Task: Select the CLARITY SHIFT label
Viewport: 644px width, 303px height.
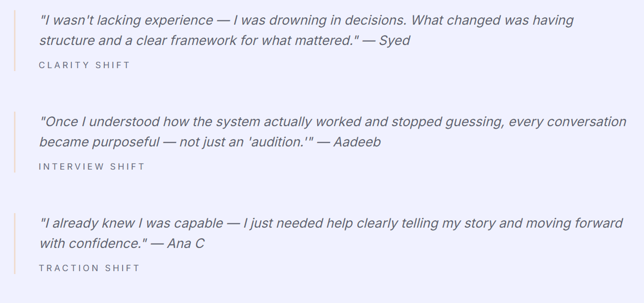Action: tap(84, 65)
